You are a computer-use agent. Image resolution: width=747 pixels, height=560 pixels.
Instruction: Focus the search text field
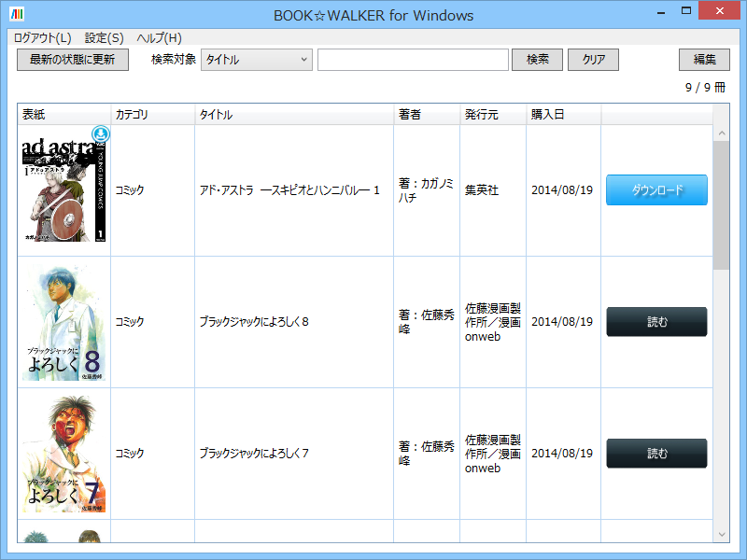click(413, 60)
